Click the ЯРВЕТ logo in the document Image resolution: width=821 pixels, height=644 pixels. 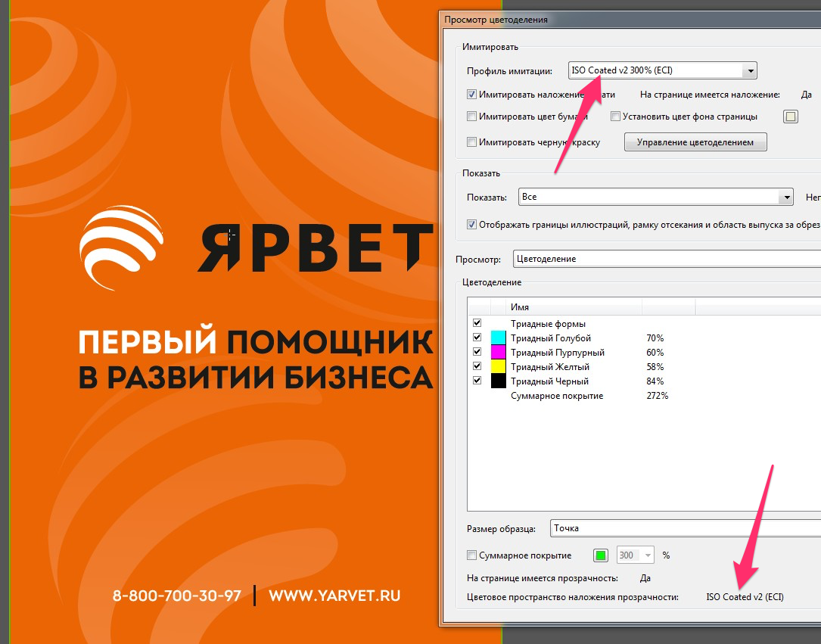316,247
